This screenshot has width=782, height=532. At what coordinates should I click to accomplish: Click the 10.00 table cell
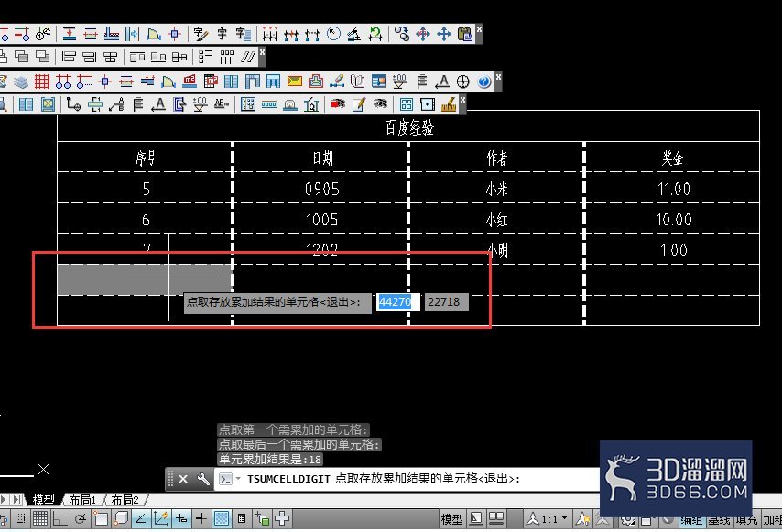point(672,218)
